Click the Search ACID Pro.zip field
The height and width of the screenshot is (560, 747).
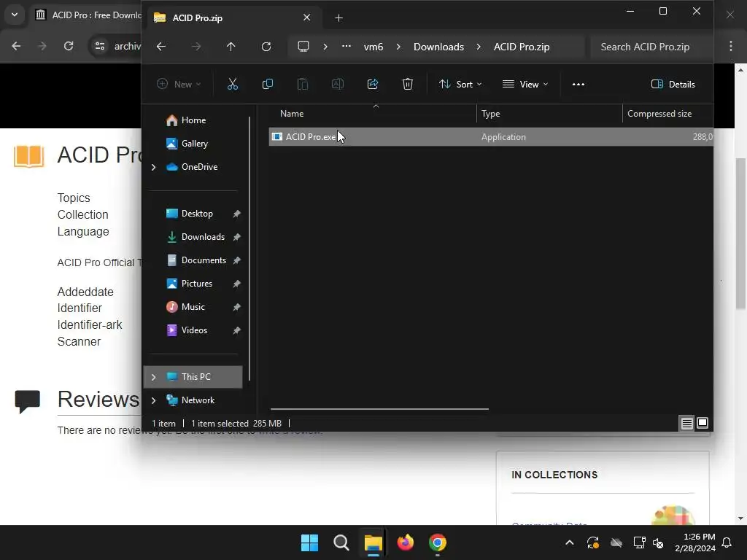coord(651,47)
